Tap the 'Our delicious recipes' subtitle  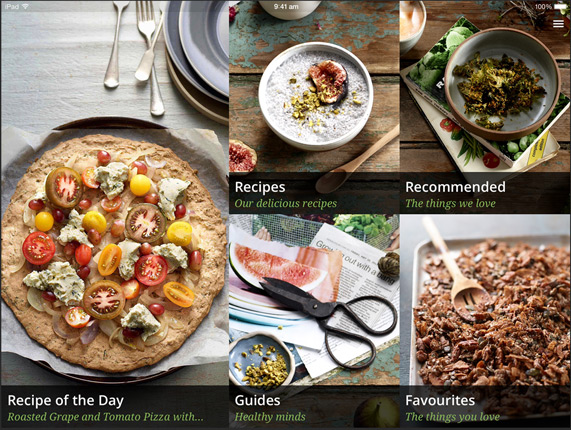click(286, 204)
